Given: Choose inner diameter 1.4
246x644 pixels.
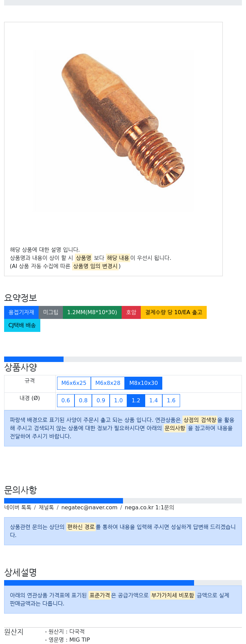Looking at the screenshot, I should [x=153, y=401].
